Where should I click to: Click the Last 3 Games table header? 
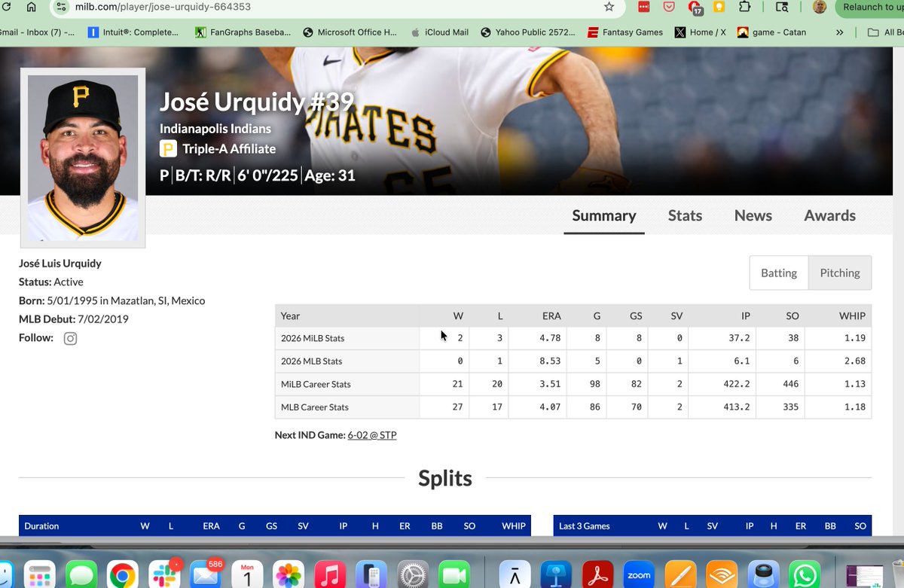click(585, 526)
